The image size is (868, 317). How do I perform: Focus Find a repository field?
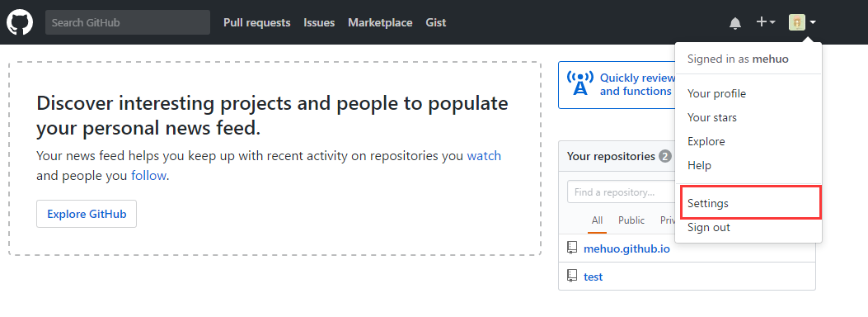click(621, 192)
